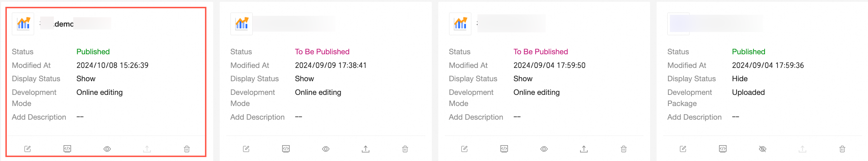Click edit icon on 2024/09/09 card
The image size is (868, 161).
[x=246, y=149]
